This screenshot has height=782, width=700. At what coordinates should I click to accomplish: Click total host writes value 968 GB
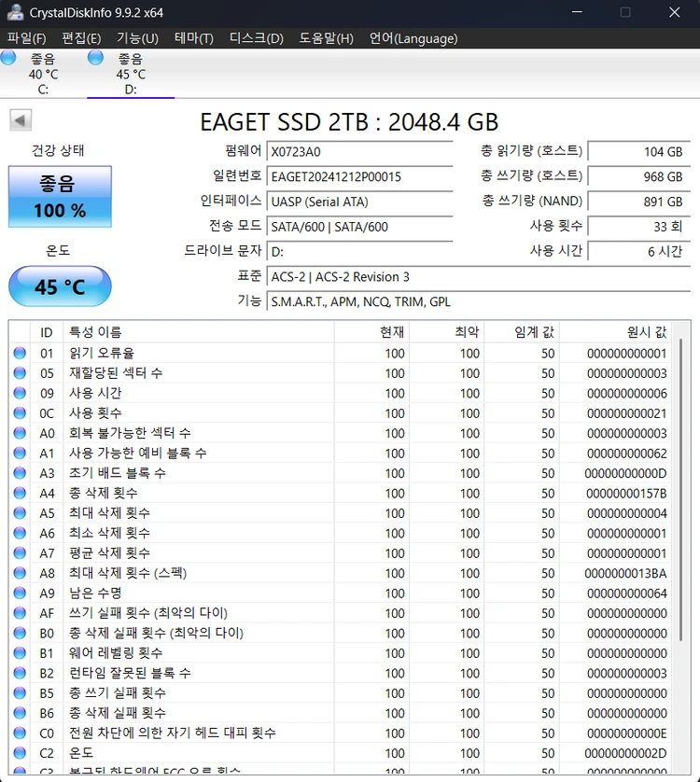click(x=639, y=176)
